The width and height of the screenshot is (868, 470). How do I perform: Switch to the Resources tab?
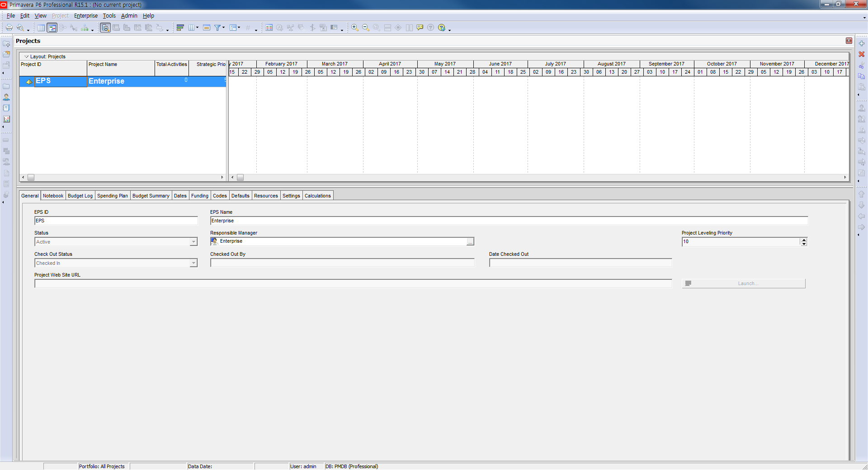coord(266,196)
